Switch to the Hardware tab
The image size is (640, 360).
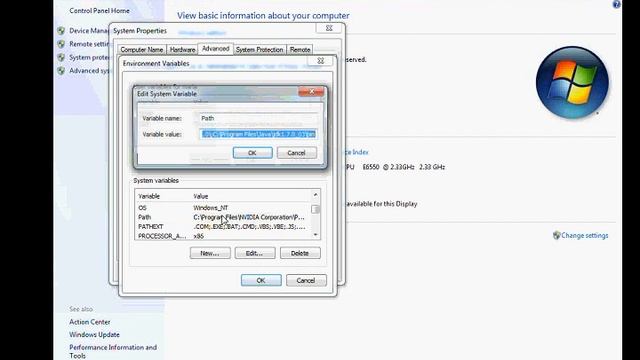tap(182, 49)
